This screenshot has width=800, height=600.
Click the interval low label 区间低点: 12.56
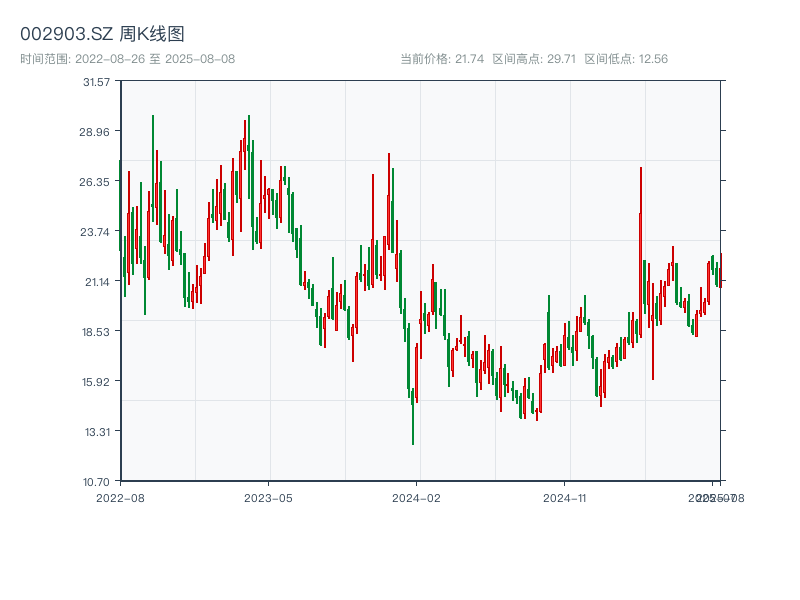click(626, 59)
